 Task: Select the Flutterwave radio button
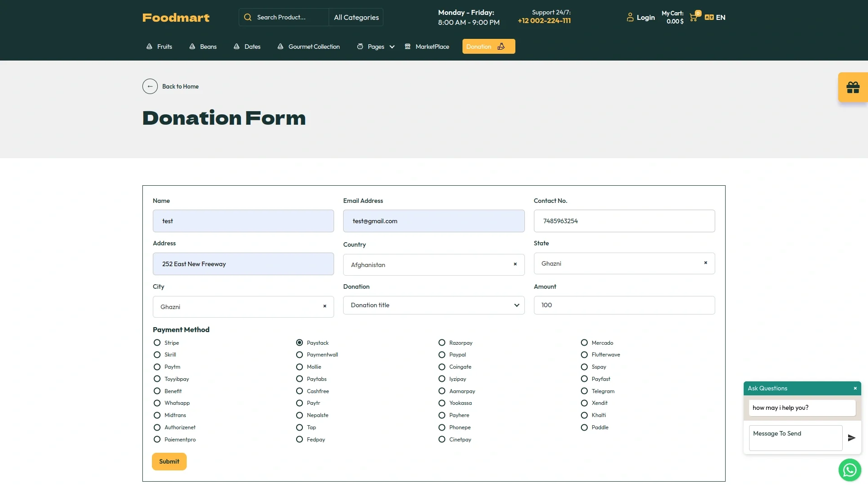coord(585,355)
